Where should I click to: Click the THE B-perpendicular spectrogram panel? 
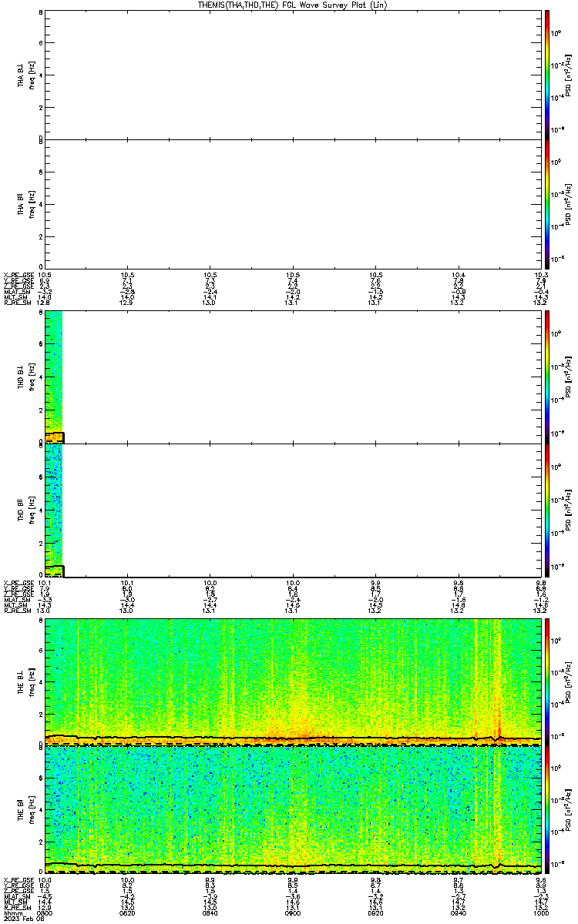[x=293, y=682]
